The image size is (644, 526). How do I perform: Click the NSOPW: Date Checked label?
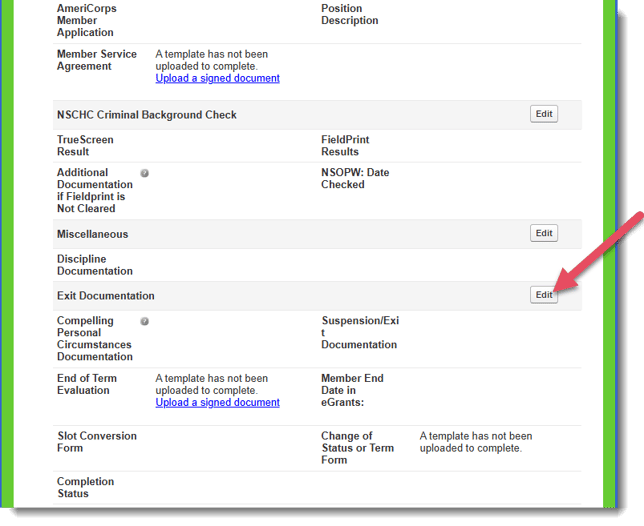point(355,178)
